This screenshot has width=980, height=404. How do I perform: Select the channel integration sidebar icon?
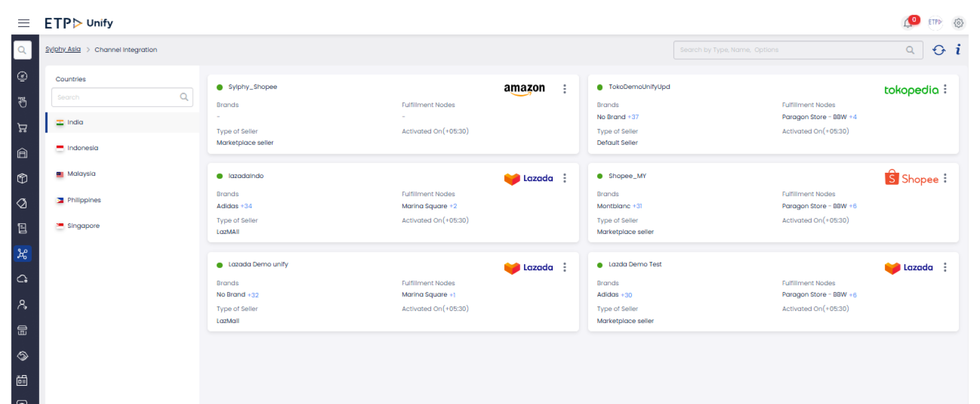[22, 254]
